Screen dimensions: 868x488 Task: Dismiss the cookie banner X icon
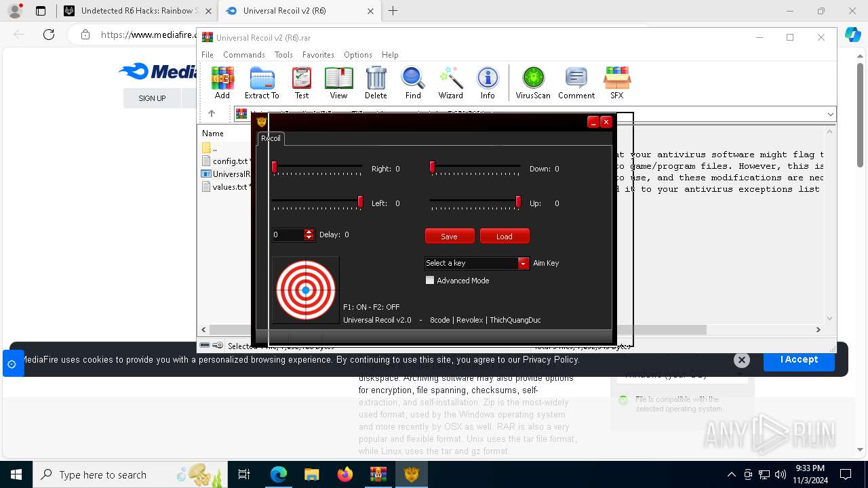click(742, 360)
